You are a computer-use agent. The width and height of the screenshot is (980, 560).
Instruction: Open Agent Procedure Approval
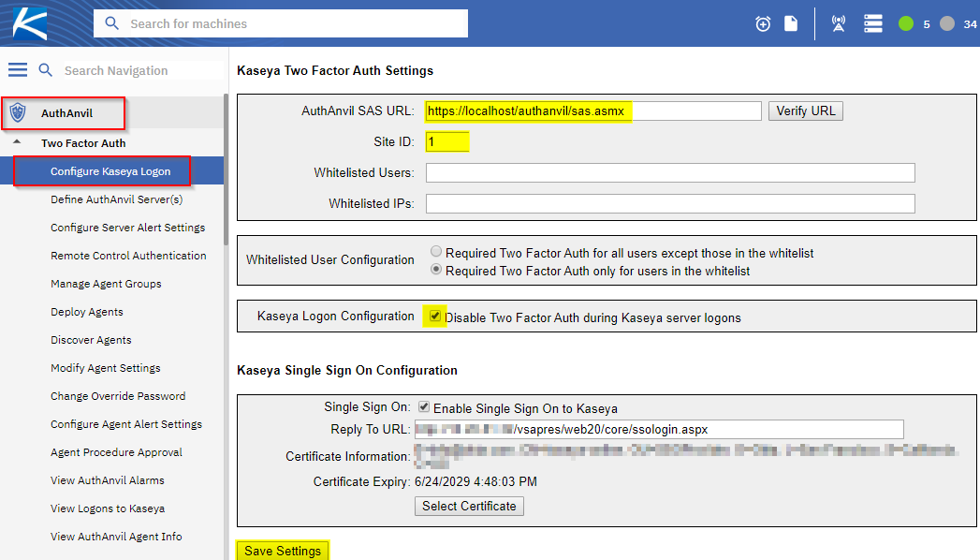point(117,452)
